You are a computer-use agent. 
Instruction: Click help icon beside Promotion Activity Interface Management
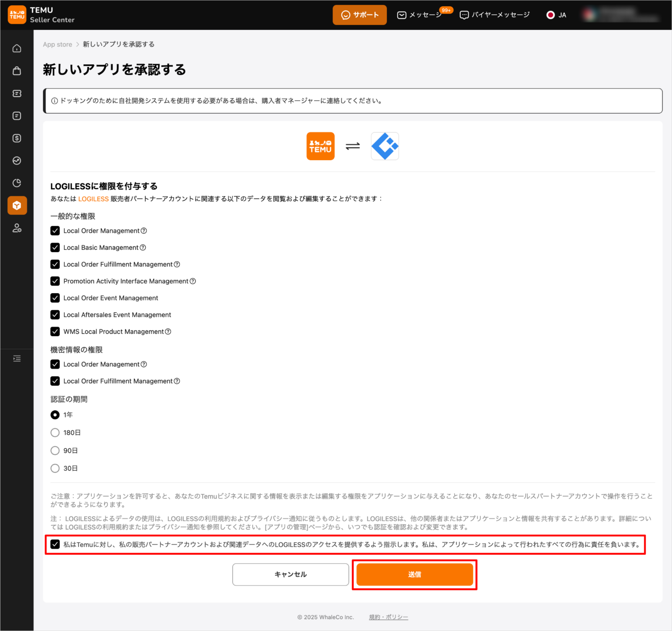pos(192,281)
